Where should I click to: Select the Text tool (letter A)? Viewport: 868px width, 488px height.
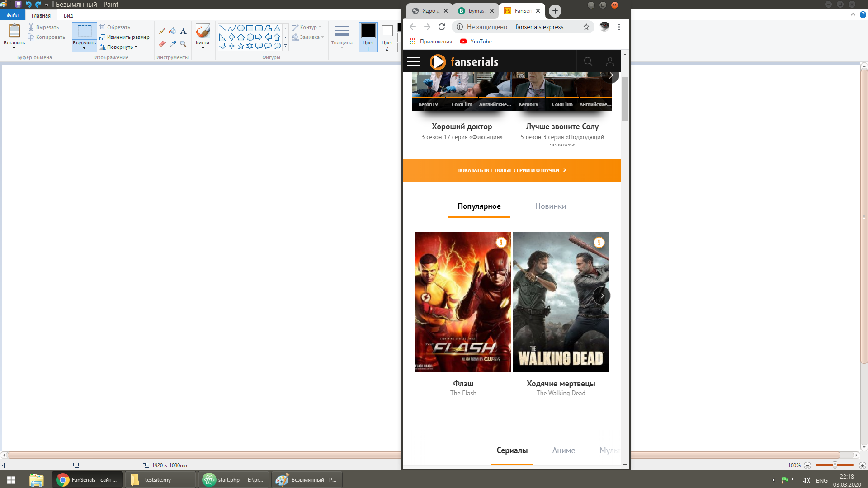point(183,31)
